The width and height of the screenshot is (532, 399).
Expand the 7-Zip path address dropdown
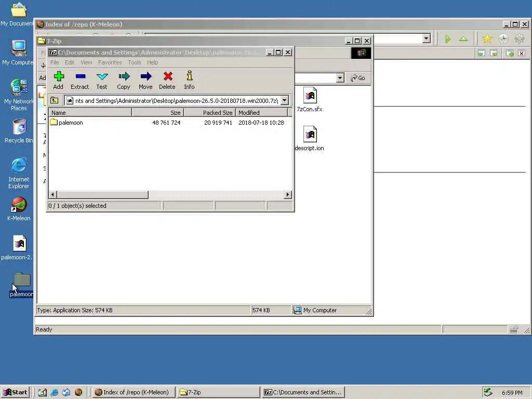pos(285,100)
